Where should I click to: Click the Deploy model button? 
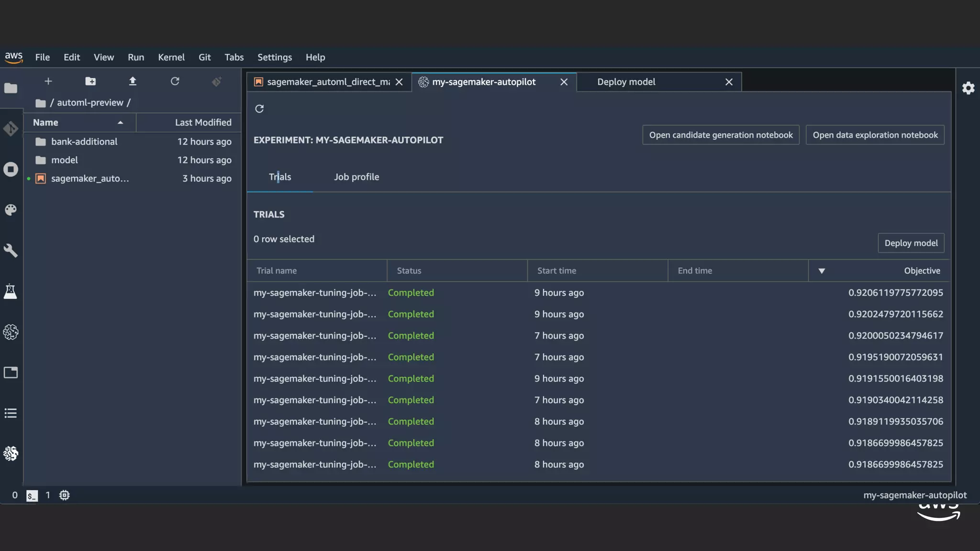click(911, 243)
